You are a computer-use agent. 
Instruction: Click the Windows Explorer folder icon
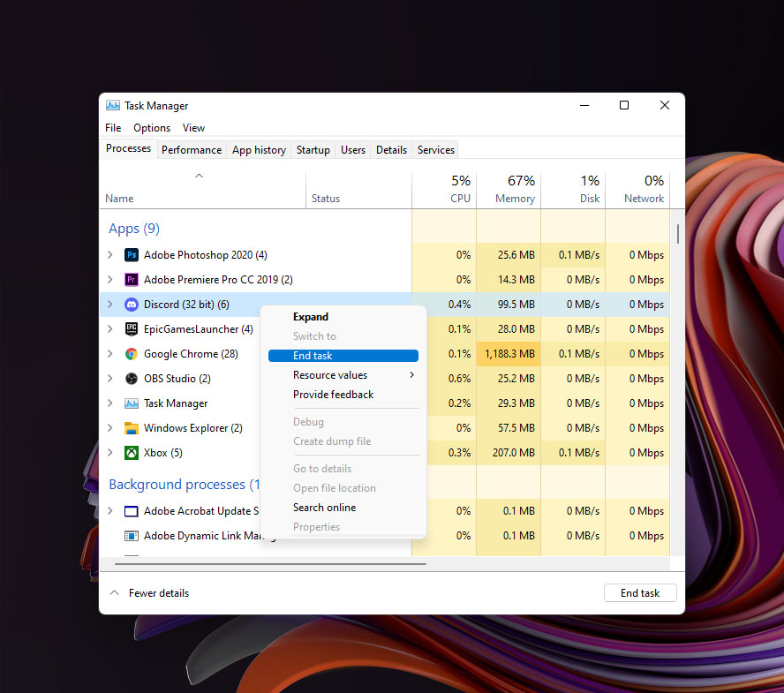[x=131, y=428]
